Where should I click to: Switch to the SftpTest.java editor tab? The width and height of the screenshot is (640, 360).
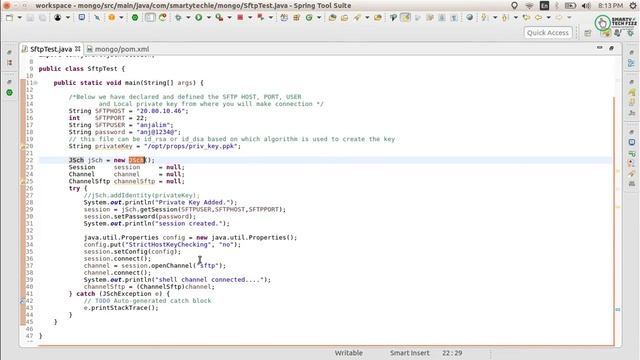click(x=51, y=49)
